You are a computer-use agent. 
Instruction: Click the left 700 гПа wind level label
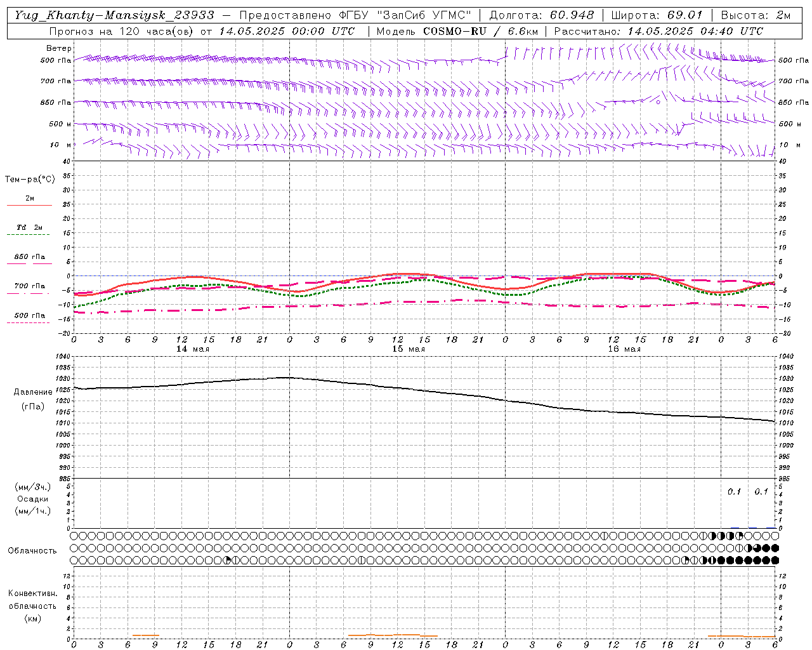coord(56,81)
